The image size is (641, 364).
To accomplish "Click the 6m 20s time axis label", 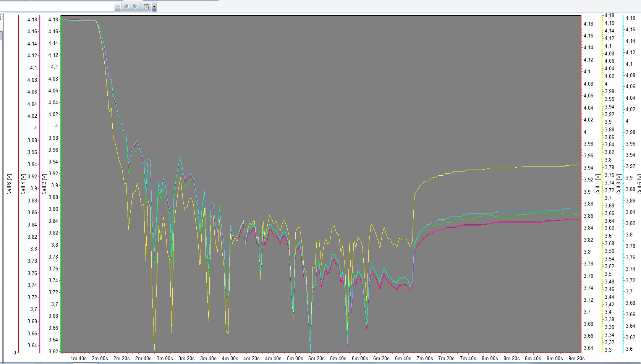I will [381, 358].
